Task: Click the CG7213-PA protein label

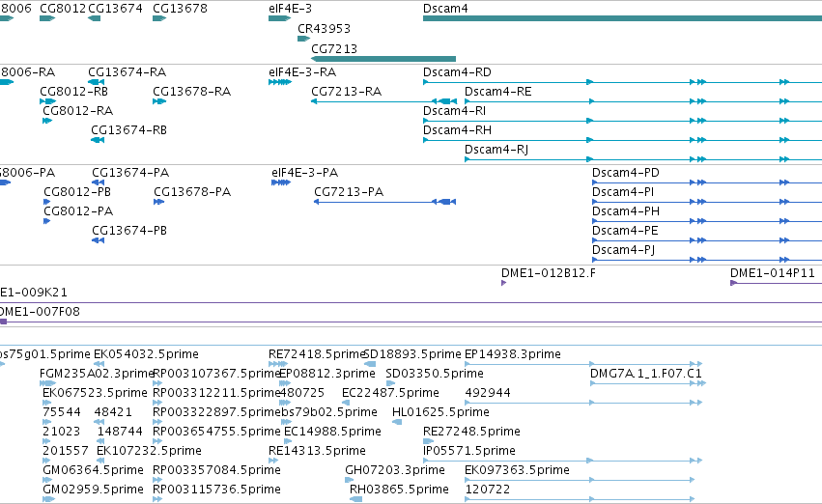Action: (x=349, y=192)
